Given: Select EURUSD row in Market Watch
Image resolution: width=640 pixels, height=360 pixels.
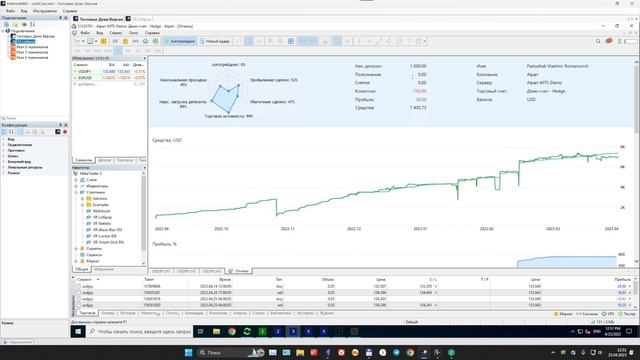Looking at the screenshot, I should [x=109, y=78].
